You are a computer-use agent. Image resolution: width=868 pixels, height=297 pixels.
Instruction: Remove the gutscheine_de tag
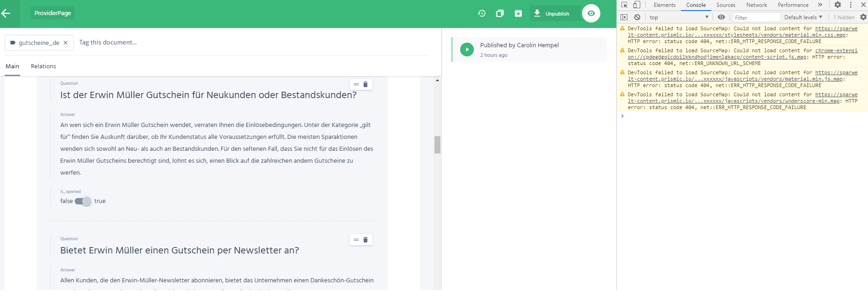pyautogui.click(x=66, y=43)
